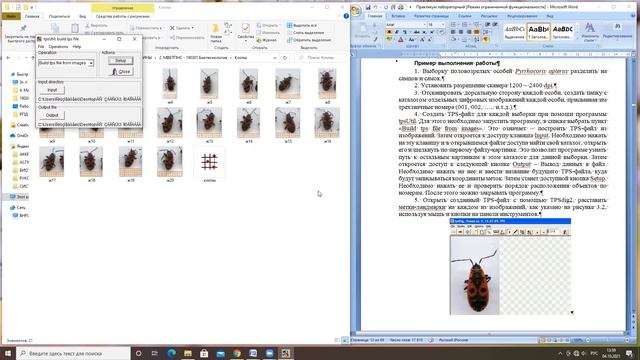Screen dimensions: 640x360
Task: Toggle italic formatting in Word
Action: tap(396, 32)
